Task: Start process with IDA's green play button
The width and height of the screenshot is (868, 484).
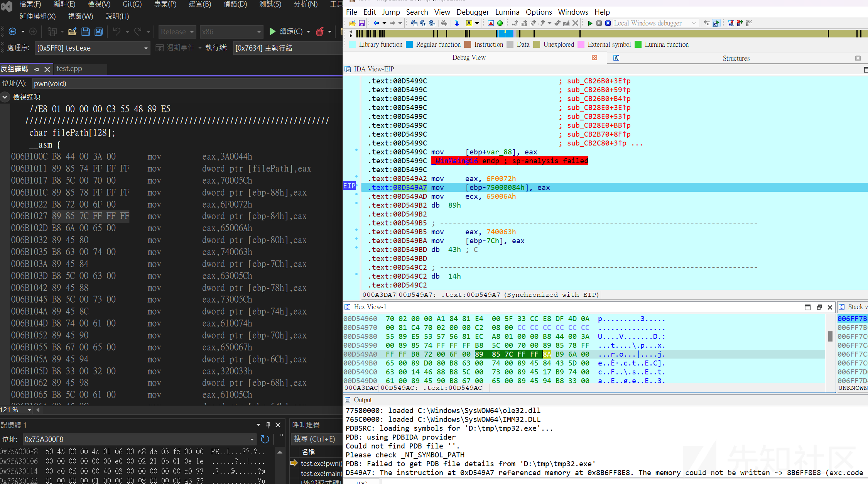Action: point(590,23)
